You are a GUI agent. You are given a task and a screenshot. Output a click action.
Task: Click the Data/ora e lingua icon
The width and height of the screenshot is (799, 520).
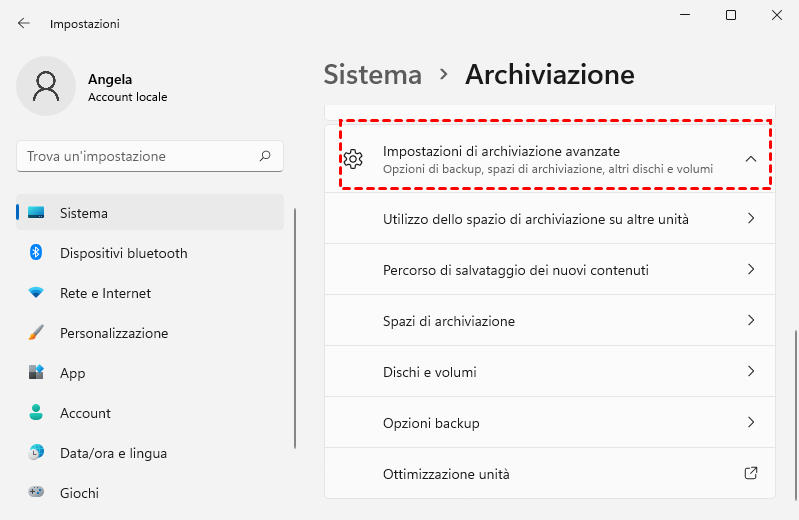tap(36, 453)
